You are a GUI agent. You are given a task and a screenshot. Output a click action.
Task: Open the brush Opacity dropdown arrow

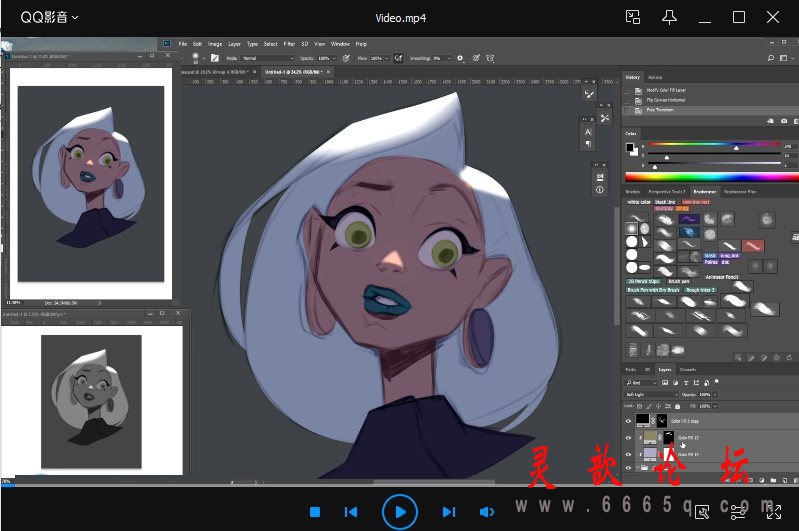pyautogui.click(x=334, y=58)
